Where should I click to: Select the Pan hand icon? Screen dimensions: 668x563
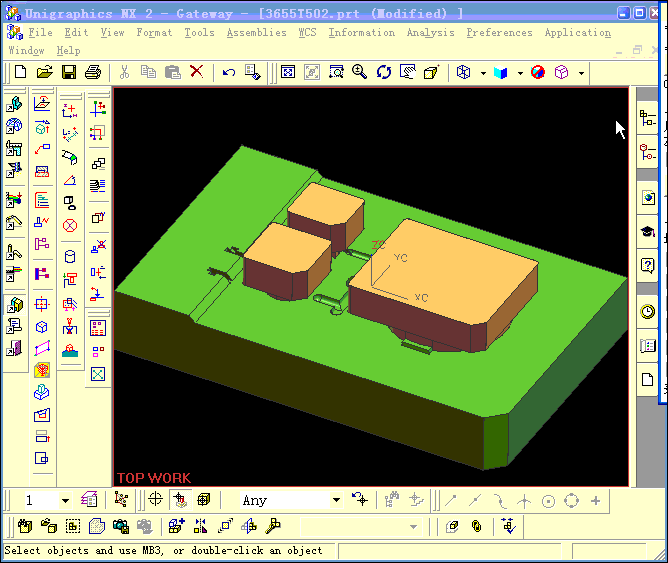tap(408, 72)
